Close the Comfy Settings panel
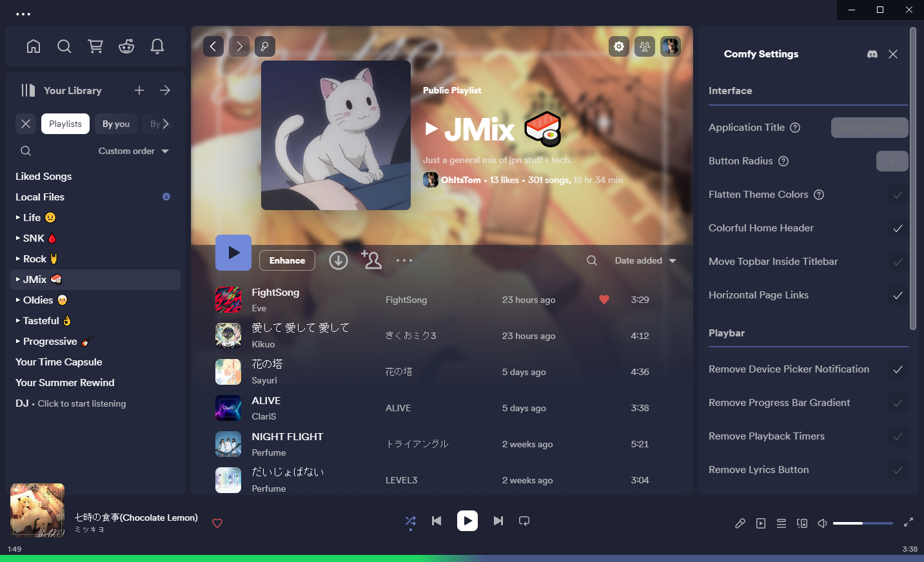 pos(893,54)
